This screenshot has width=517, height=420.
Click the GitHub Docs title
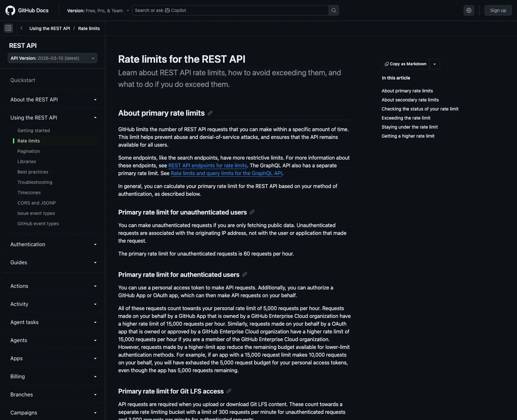(33, 10)
